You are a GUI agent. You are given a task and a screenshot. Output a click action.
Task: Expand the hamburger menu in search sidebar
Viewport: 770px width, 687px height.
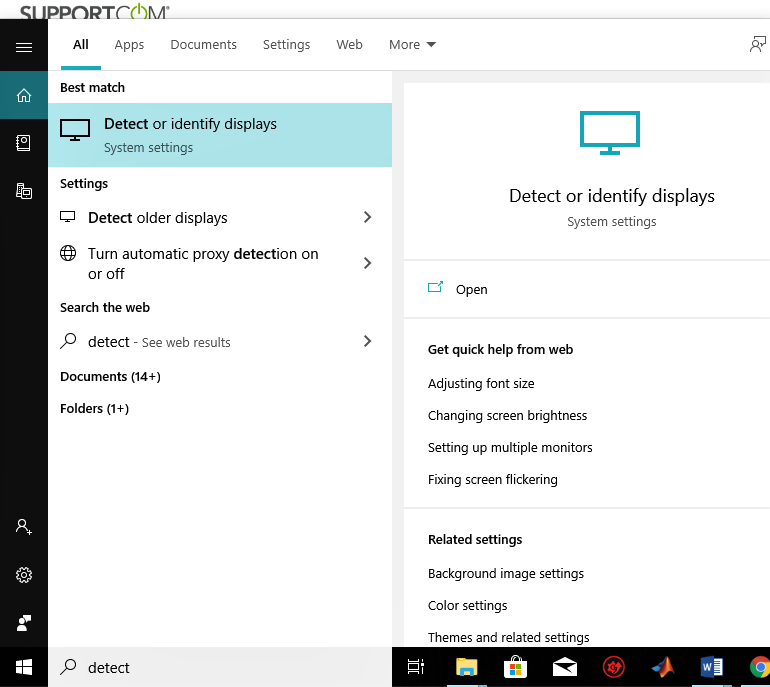click(24, 47)
